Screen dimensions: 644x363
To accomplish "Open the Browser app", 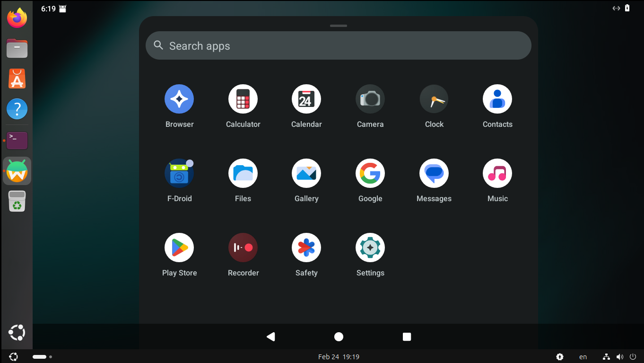I will (179, 99).
